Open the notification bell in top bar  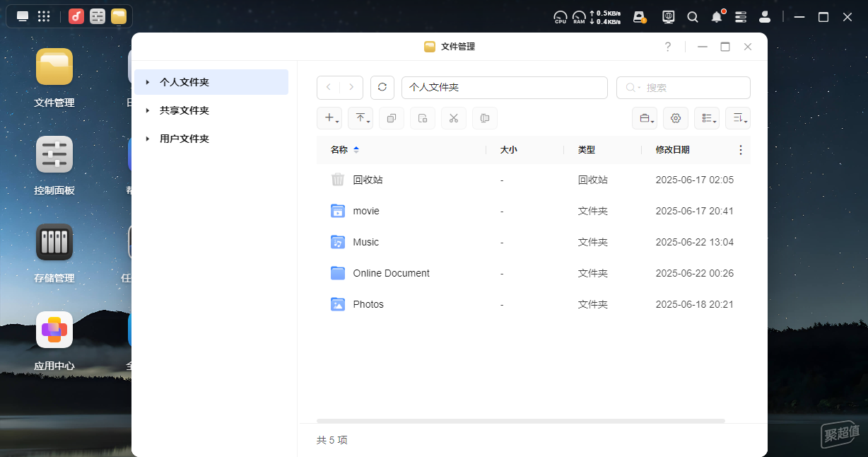[717, 17]
